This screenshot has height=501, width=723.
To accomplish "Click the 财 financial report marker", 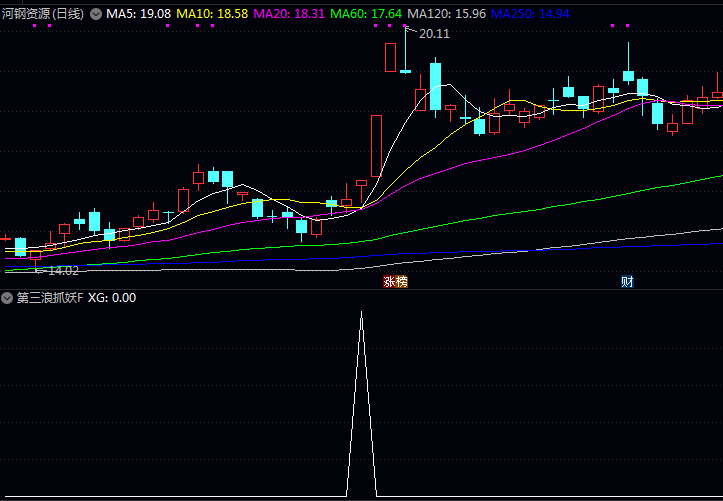I will coord(627,282).
